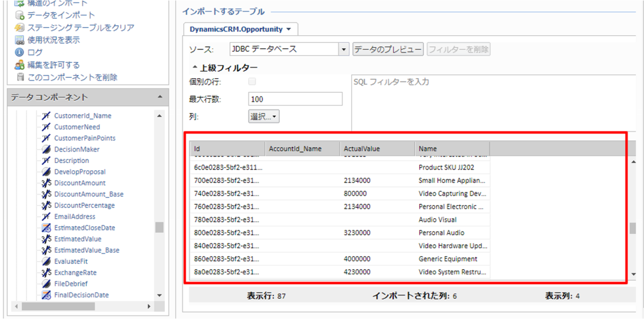Click the Id column header
Image resolution: width=644 pixels, height=319 pixels.
(x=228, y=149)
